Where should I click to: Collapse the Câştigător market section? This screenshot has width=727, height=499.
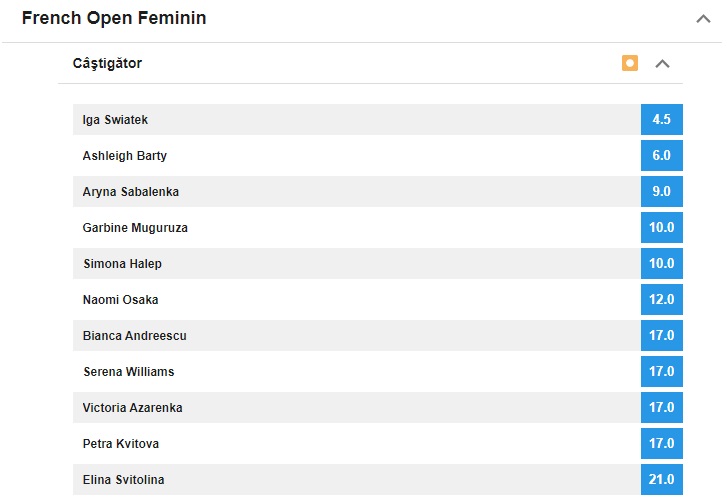[x=662, y=64]
